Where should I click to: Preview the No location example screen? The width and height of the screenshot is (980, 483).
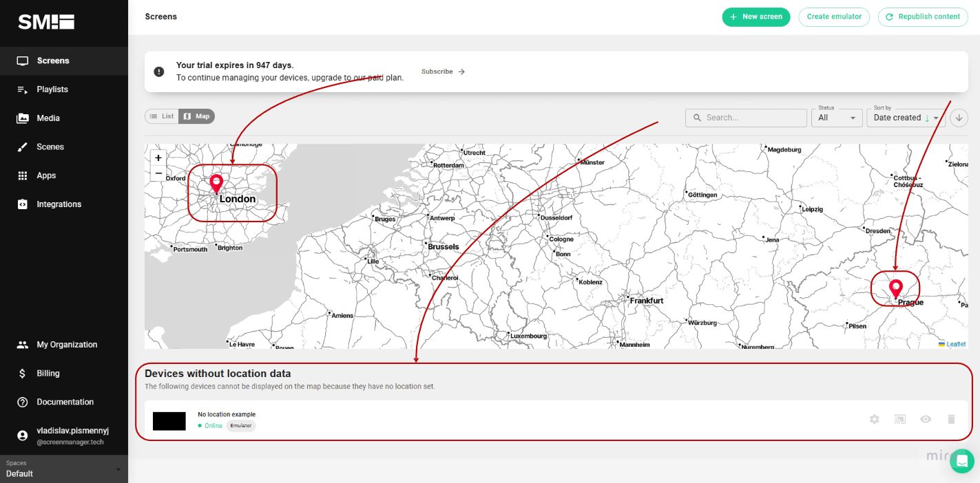pos(926,419)
